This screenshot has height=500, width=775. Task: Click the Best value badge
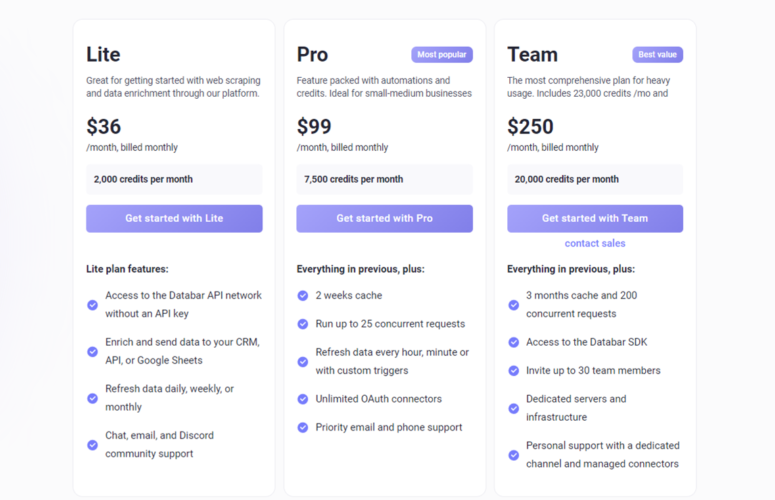(657, 54)
